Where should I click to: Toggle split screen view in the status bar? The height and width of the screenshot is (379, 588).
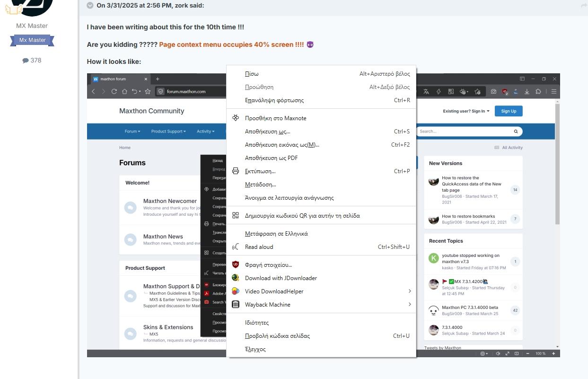(517, 353)
